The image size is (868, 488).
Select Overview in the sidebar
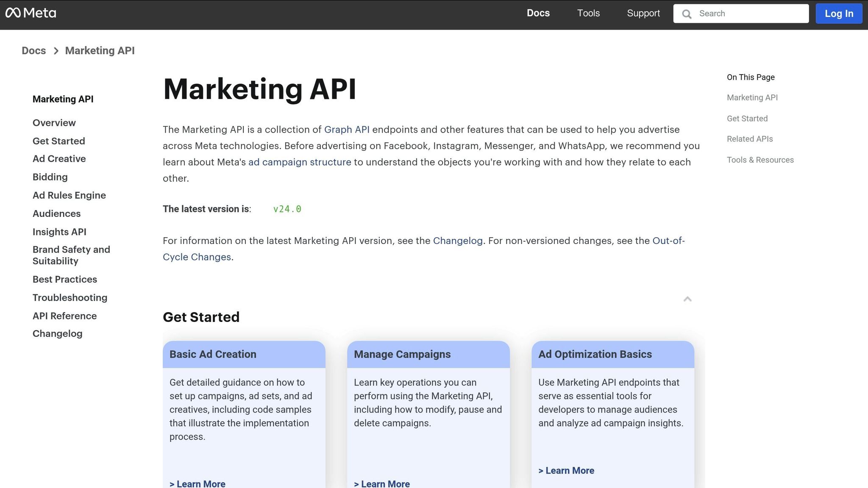coord(54,123)
